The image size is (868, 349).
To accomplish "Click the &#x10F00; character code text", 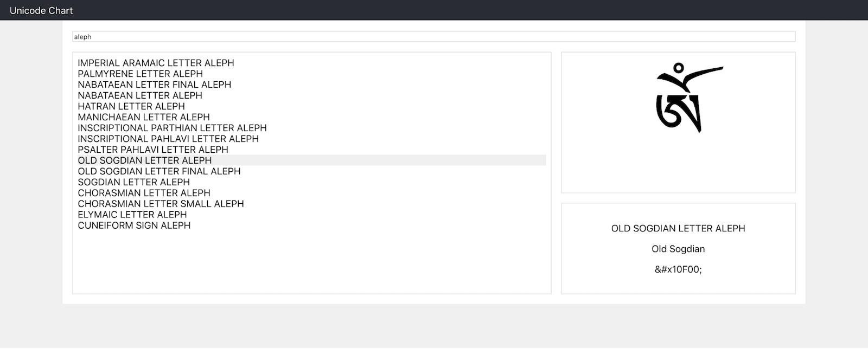I will (x=678, y=269).
